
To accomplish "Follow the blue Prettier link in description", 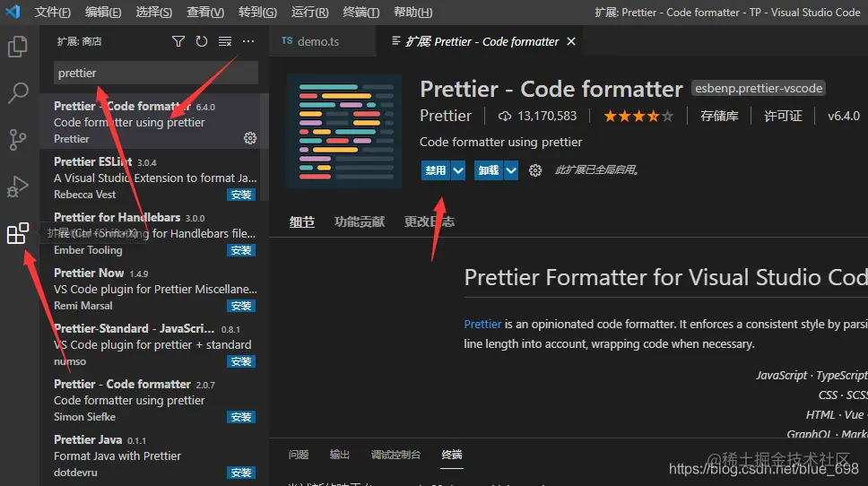I will 482,324.
